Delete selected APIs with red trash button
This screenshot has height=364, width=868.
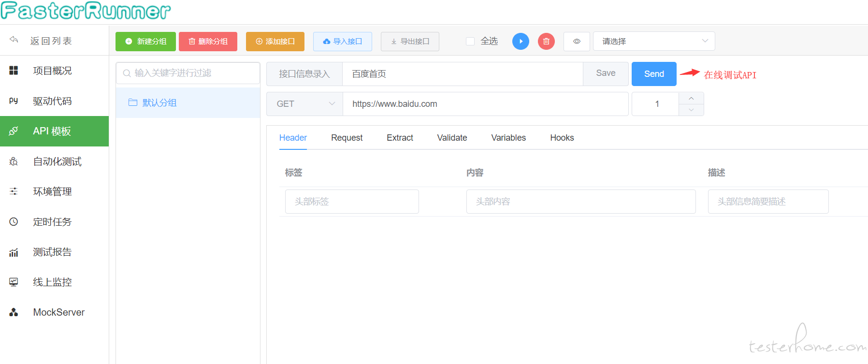[x=546, y=41]
